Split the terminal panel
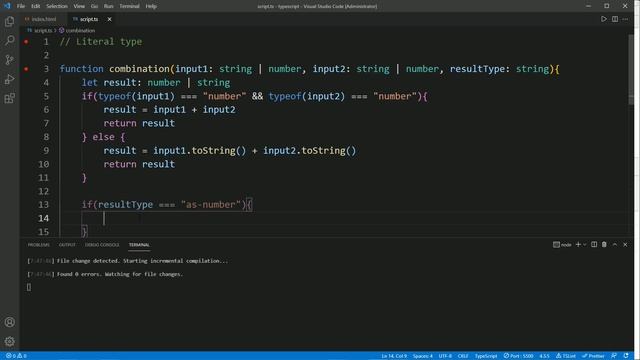This screenshot has width=640, height=360. [594, 244]
